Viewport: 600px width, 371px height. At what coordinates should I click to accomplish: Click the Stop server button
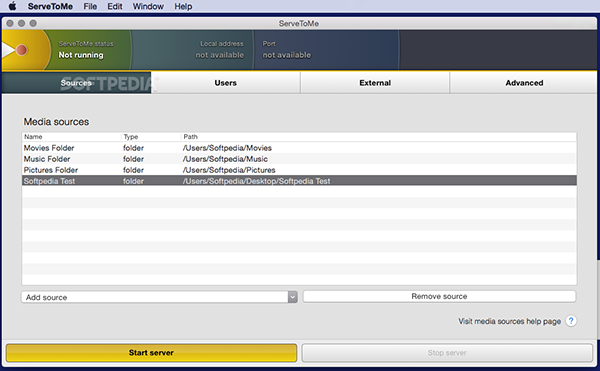click(447, 353)
